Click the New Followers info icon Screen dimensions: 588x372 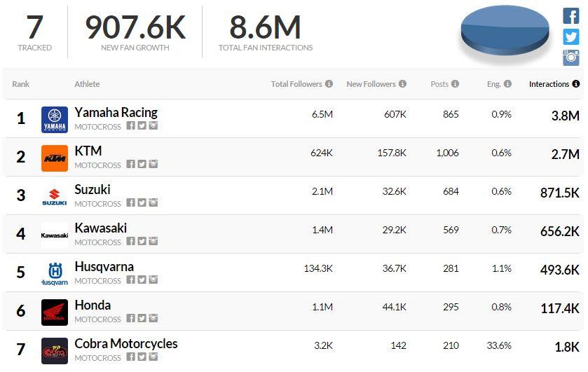pyautogui.click(x=402, y=84)
